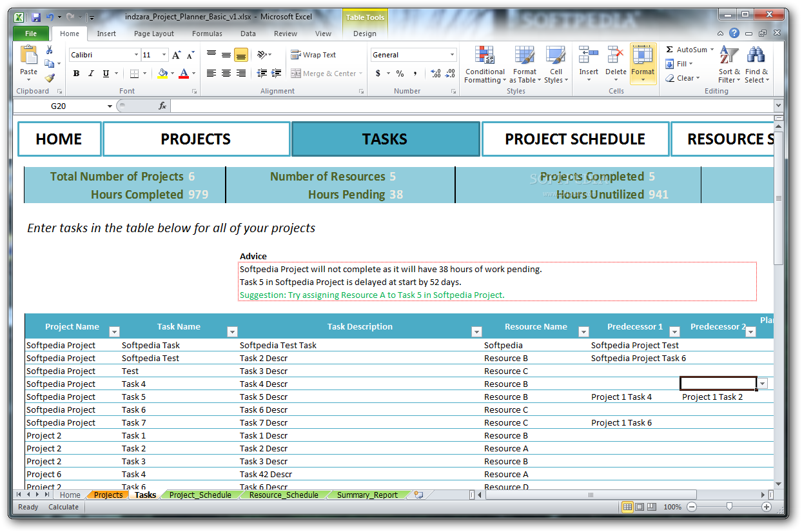Viewport: 802px width, 532px height.
Task: Open Cell Styles gallery
Action: pos(556,64)
